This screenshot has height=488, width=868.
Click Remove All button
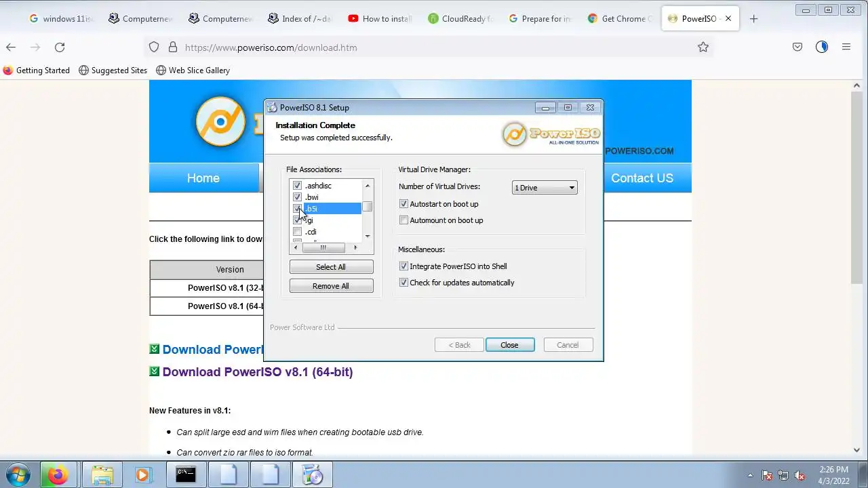(x=331, y=286)
